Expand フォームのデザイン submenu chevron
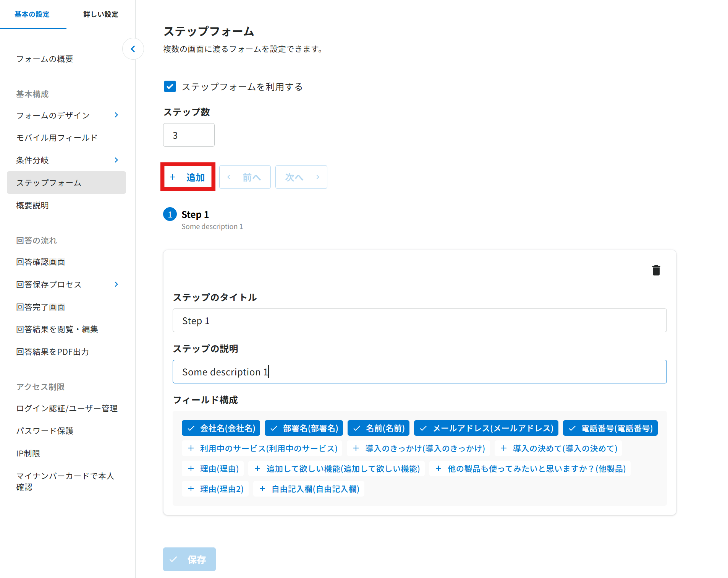The width and height of the screenshot is (728, 578). pyautogui.click(x=116, y=115)
